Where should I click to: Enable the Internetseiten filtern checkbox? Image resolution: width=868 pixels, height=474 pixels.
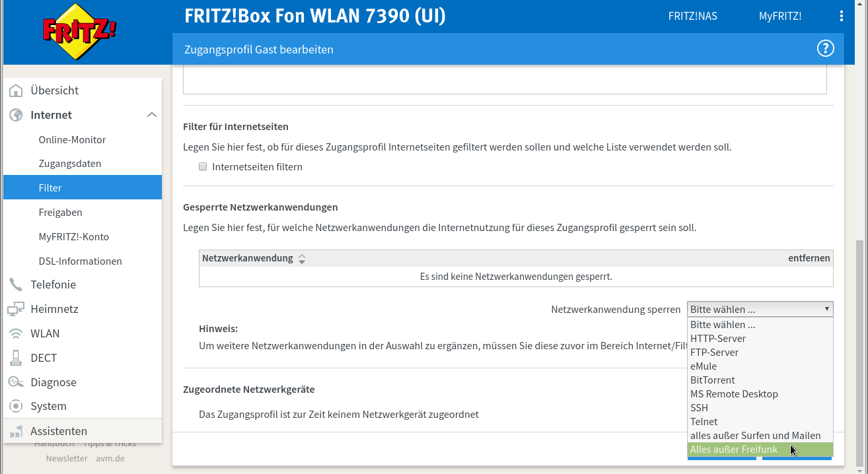203,167
